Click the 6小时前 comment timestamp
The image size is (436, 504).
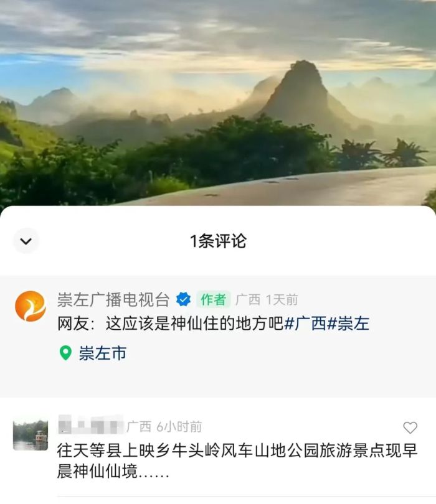click(179, 427)
